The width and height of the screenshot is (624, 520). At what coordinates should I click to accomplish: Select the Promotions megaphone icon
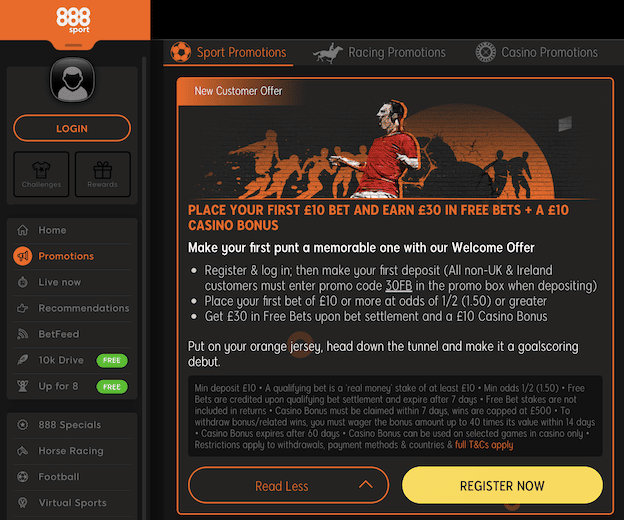23,256
